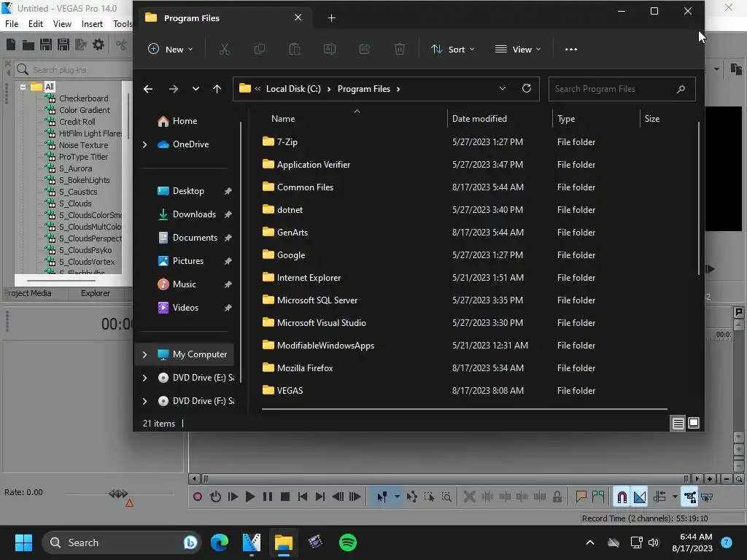
Task: Click the Back arrow in File Explorer
Action: [x=148, y=89]
